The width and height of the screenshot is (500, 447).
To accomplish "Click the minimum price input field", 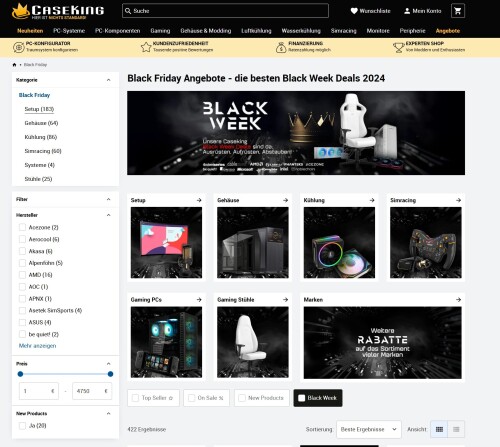I will (39, 391).
